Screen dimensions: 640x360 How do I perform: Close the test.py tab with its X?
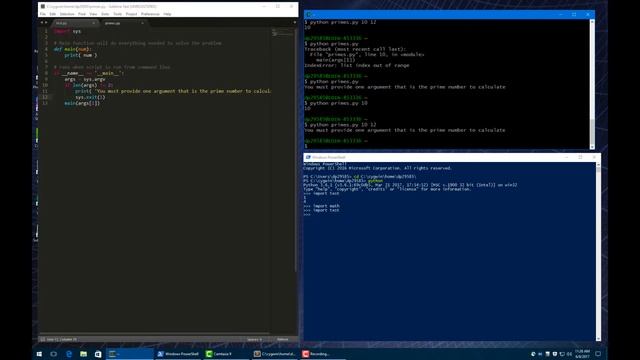[93, 23]
